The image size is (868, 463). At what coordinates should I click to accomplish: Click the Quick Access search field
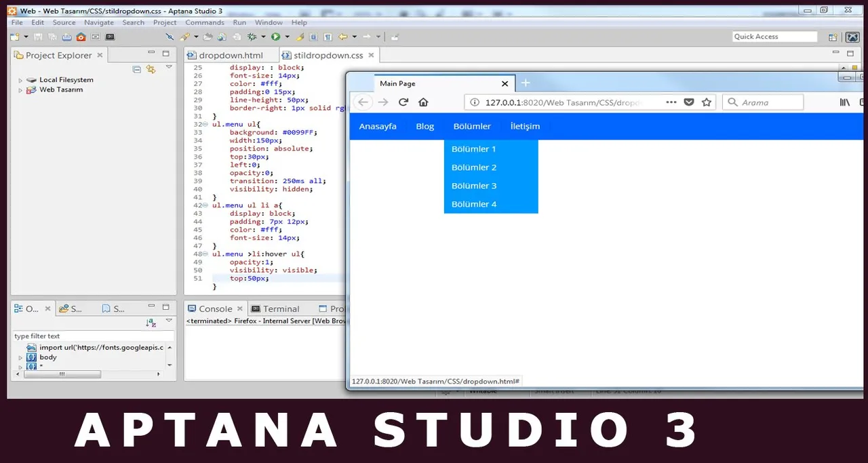point(775,37)
